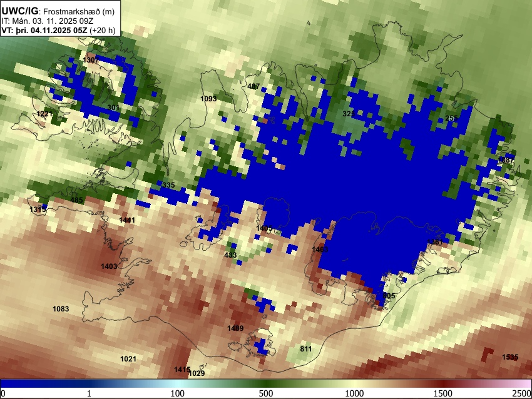The height and width of the screenshot is (399, 532).
Task: Click the map value 1315
Action: 38,210
